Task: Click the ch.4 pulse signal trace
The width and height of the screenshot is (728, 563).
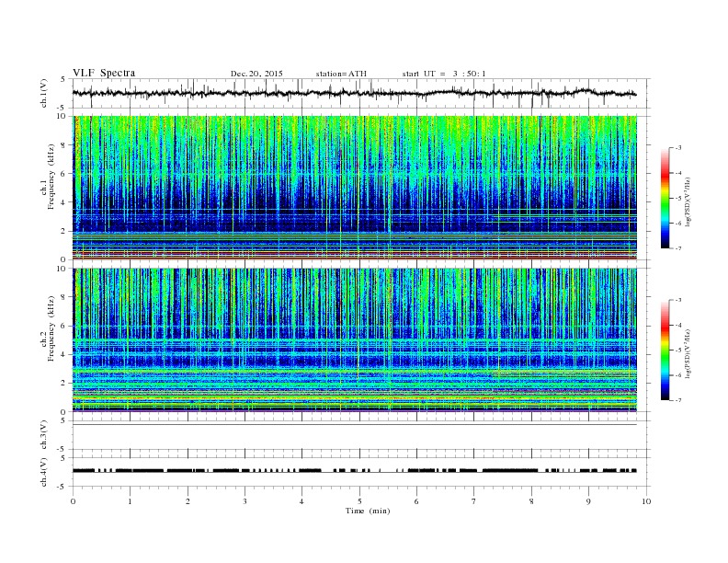Action: pos(354,471)
